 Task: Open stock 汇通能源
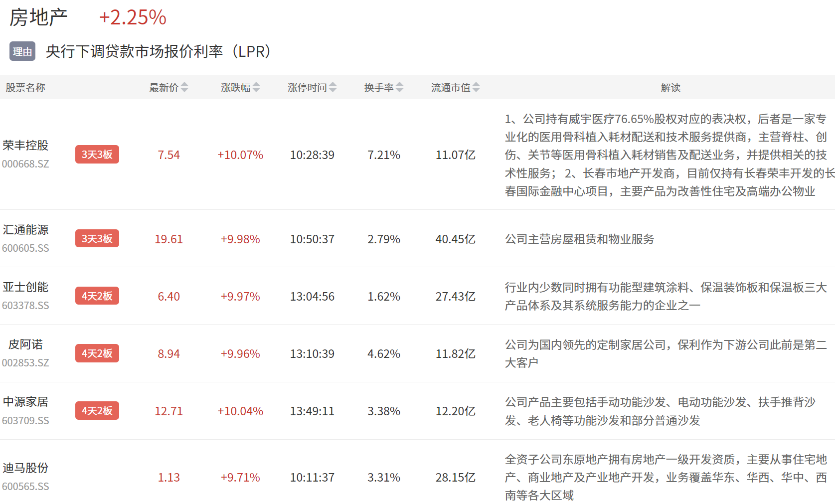click(25, 229)
